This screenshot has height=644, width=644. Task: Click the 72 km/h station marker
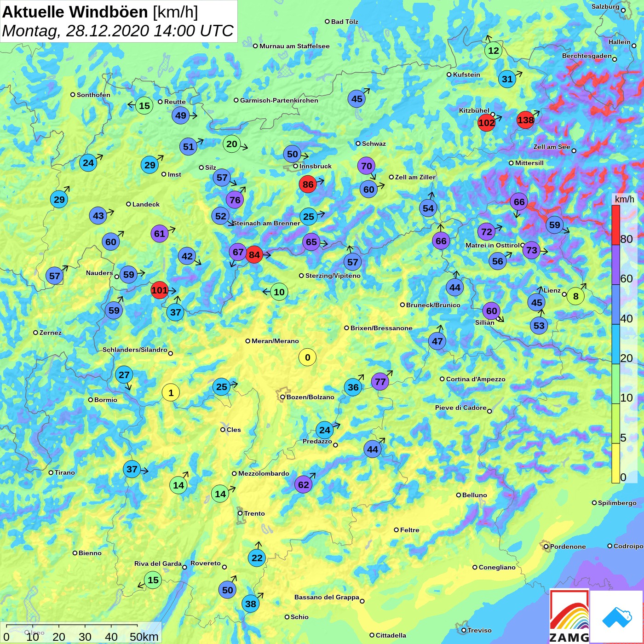486,231
